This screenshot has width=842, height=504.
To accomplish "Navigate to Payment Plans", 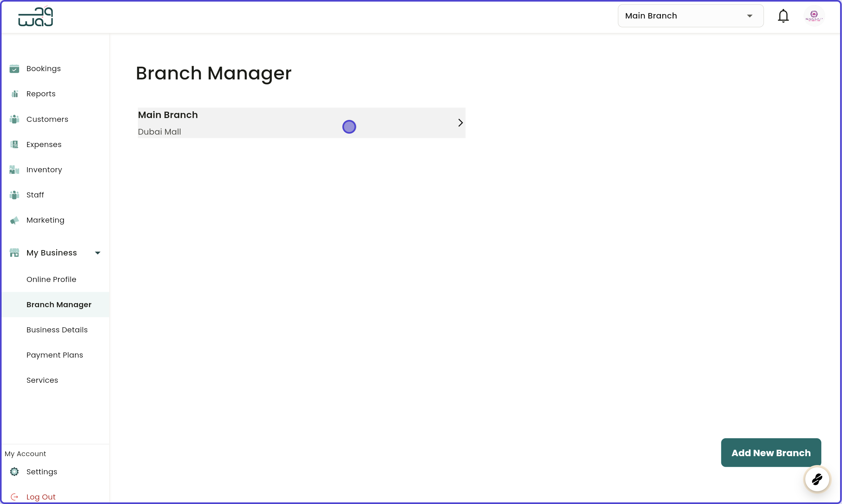I will pos(55,355).
